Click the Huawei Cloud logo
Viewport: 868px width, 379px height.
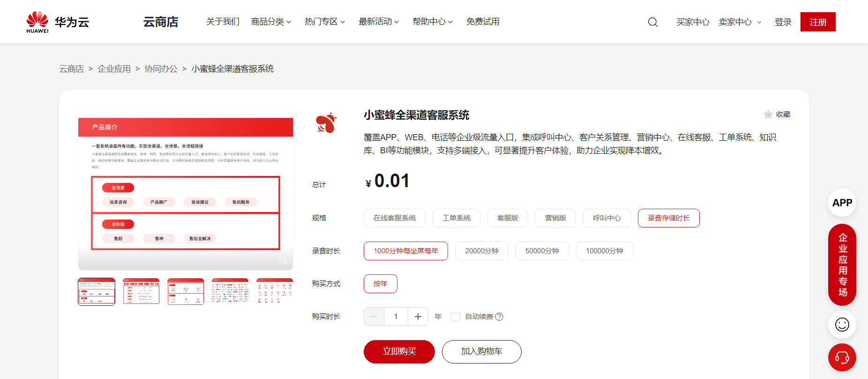(58, 22)
